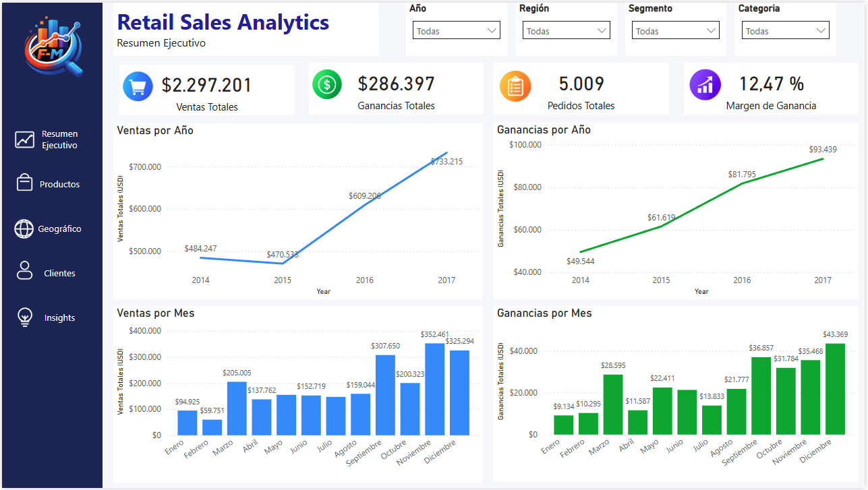Click the Resumen Ejecutivo chart icon
The width and height of the screenshot is (868, 490).
(25, 140)
